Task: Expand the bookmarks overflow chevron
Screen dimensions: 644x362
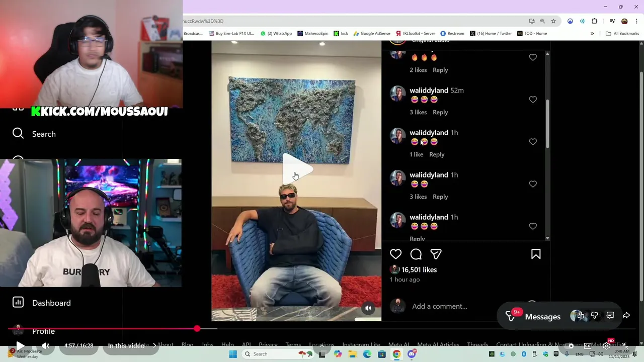Action: click(592, 34)
